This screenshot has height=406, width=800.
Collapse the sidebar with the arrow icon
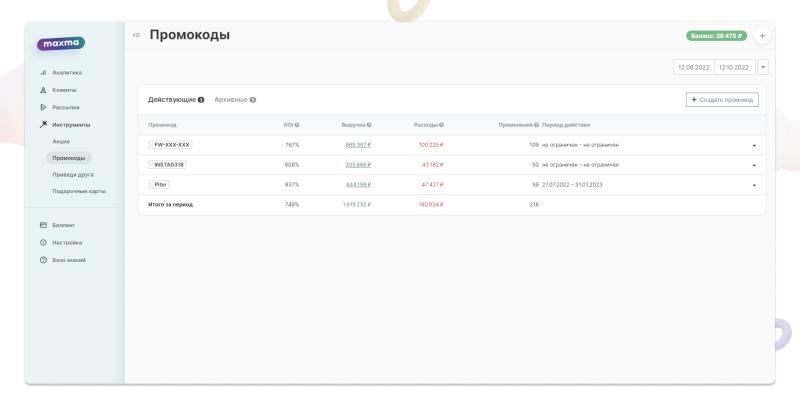[136, 36]
